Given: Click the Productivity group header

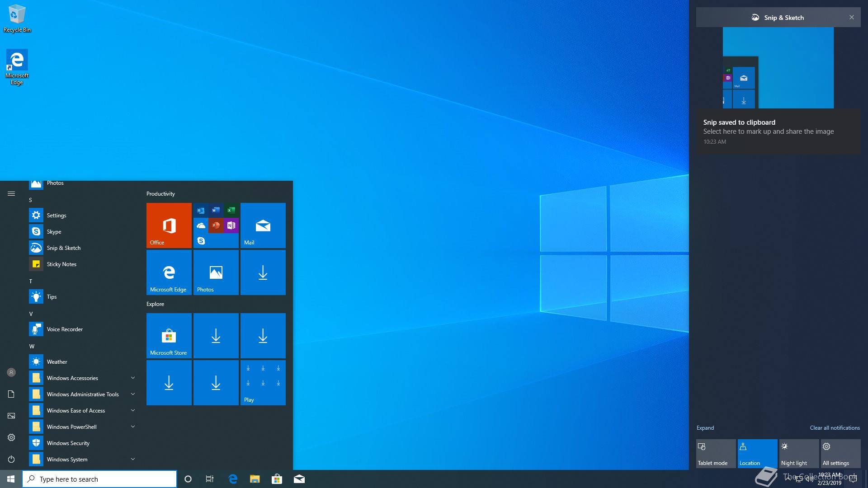Looking at the screenshot, I should [160, 194].
